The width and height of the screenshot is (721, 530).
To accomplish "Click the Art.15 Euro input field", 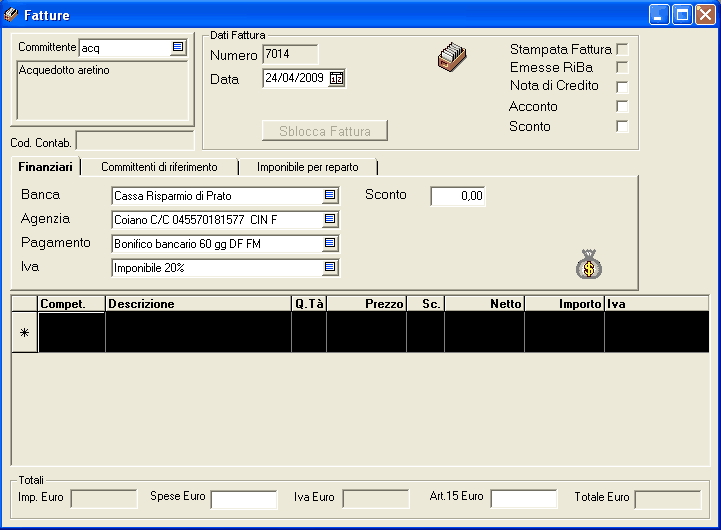I will (x=523, y=498).
